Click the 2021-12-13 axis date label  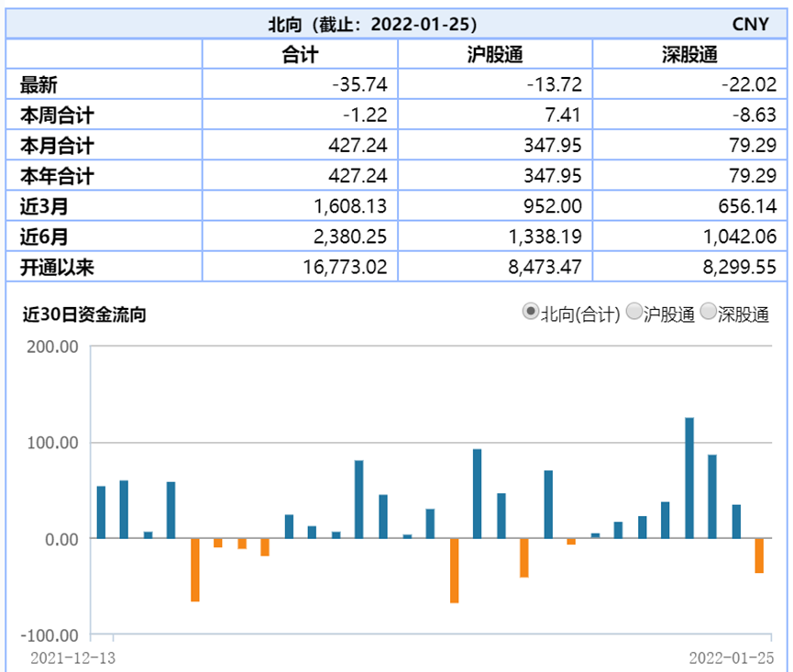(72, 658)
